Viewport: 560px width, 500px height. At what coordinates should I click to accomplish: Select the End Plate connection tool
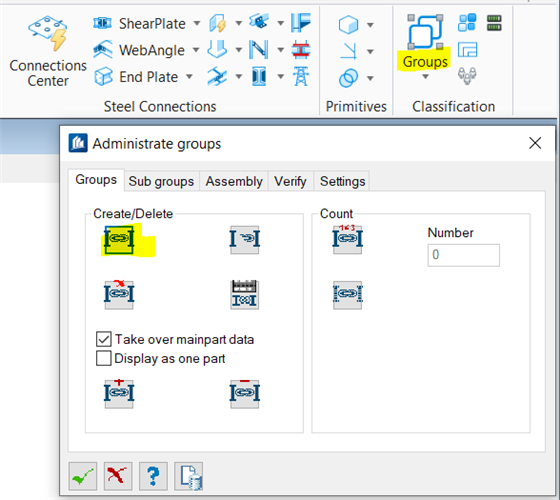(136, 76)
